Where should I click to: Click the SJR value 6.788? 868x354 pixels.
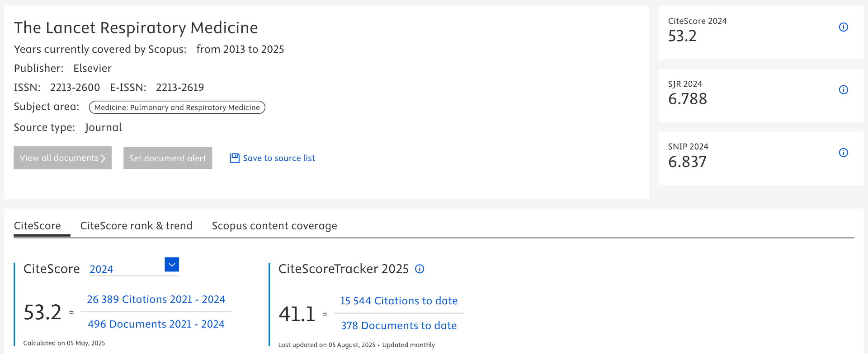pos(688,99)
